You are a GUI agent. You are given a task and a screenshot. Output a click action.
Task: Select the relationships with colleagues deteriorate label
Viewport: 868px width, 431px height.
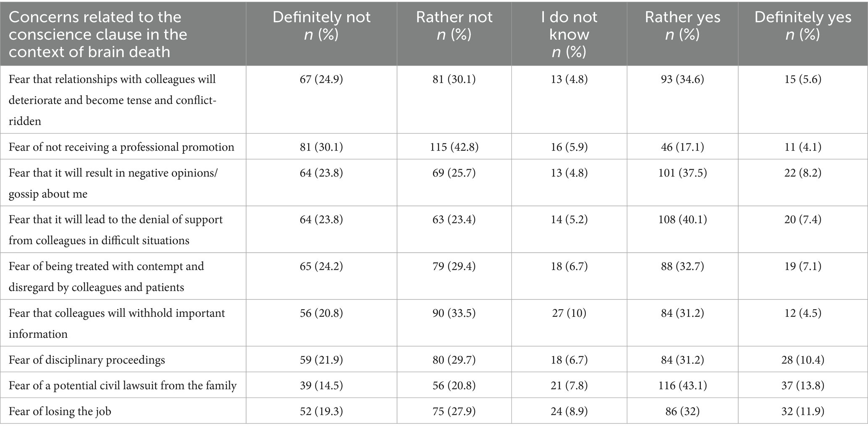click(x=112, y=100)
